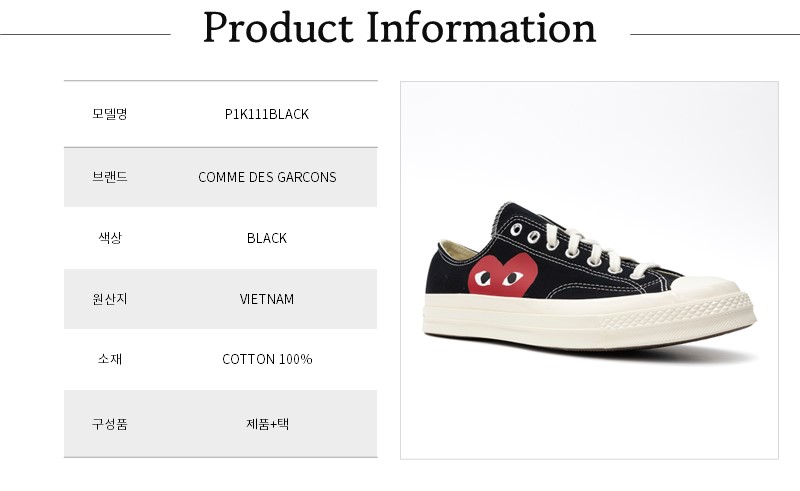Select the 모델명 label cell
The width and height of the screenshot is (800, 491).
110,114
